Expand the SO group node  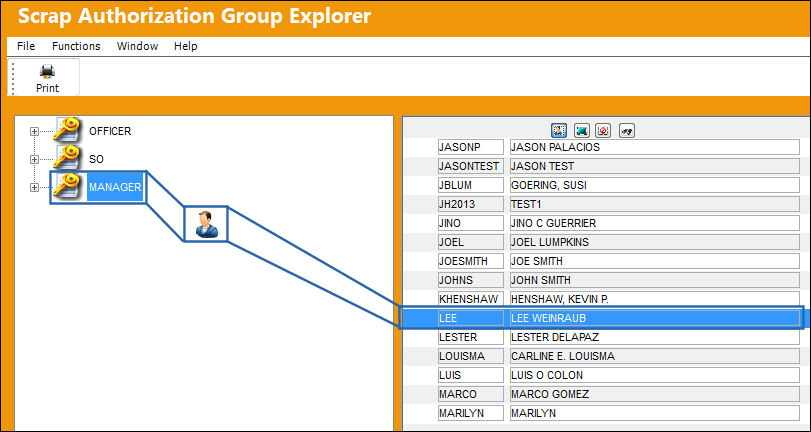pos(34,159)
